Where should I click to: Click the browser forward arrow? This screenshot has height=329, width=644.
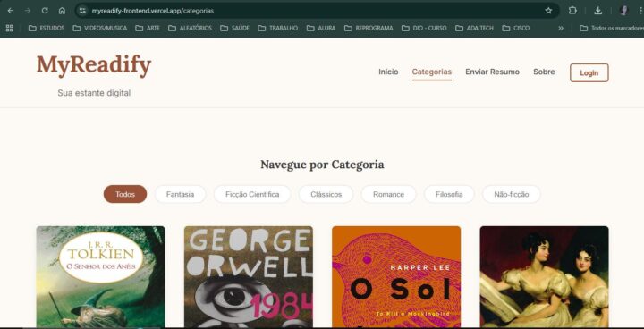[x=28, y=11]
